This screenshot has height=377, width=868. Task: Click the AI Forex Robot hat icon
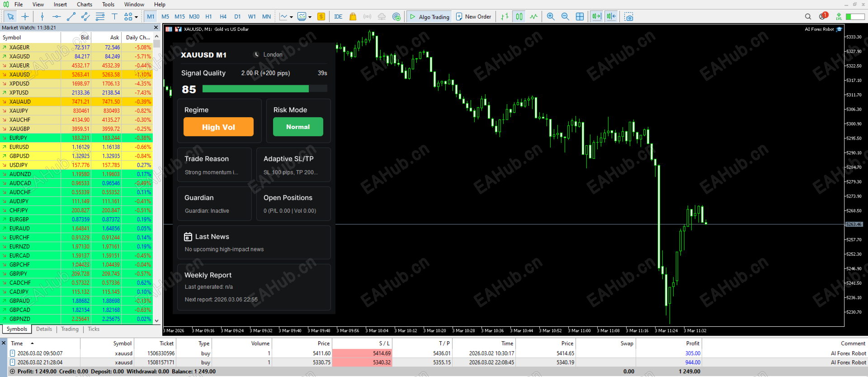point(839,29)
